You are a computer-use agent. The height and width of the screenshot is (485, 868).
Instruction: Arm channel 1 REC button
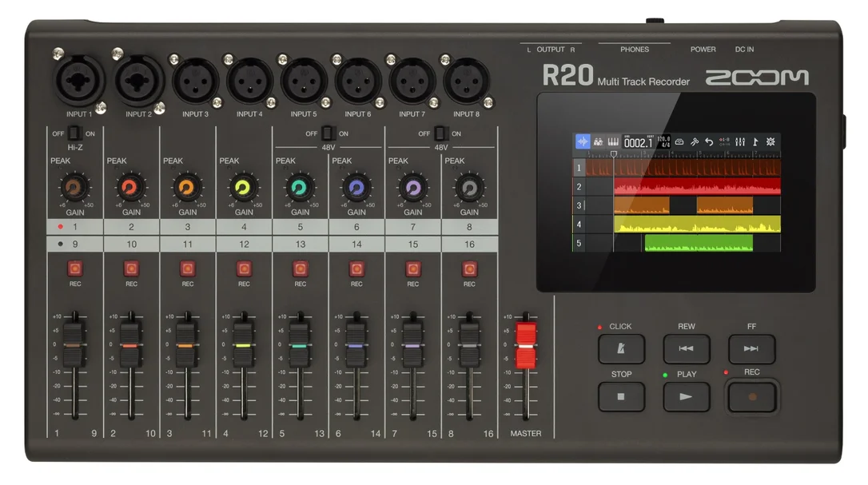point(75,268)
